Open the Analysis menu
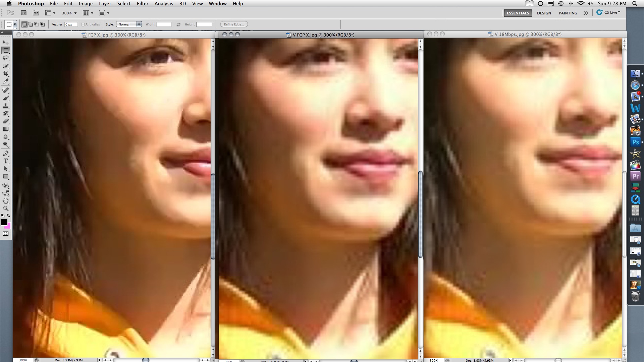Screen dimensions: 644x362 (x=164, y=3)
